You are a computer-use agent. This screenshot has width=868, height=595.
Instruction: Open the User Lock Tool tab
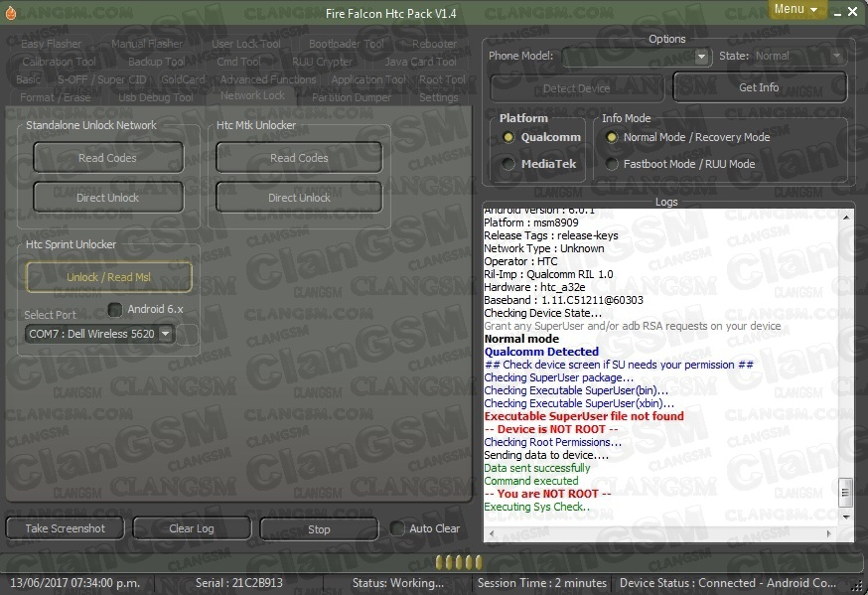(x=245, y=44)
